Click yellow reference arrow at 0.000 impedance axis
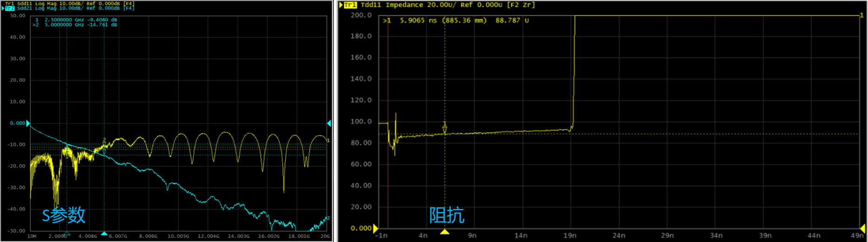Viewport: 868px width, 242px height. [x=375, y=229]
